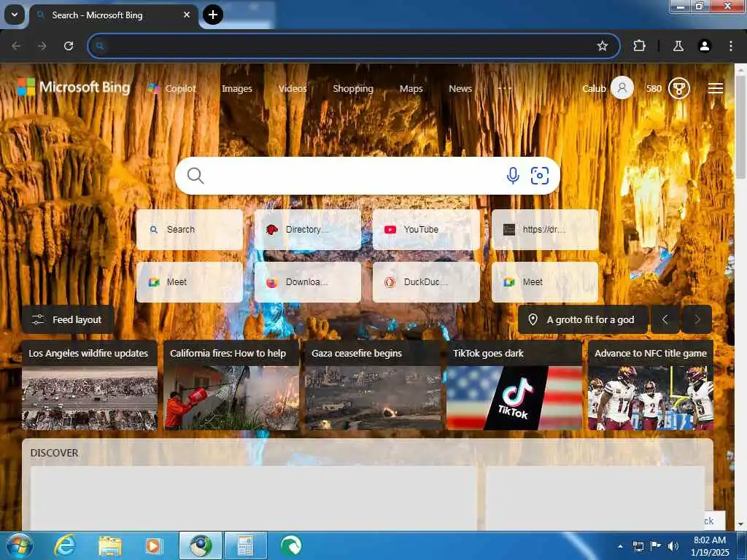Open the browser three-dot menu
The height and width of the screenshot is (560, 747).
[731, 46]
